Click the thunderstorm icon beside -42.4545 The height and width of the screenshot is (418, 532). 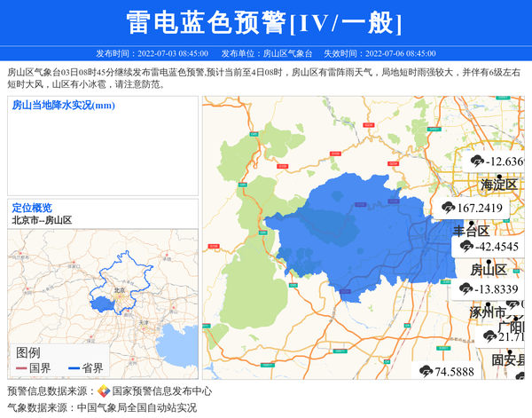click(466, 247)
